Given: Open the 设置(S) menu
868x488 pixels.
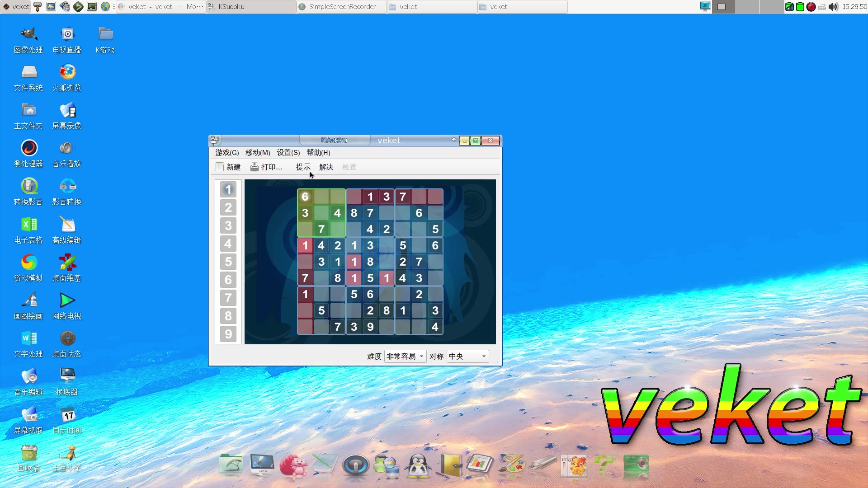Looking at the screenshot, I should [x=288, y=153].
